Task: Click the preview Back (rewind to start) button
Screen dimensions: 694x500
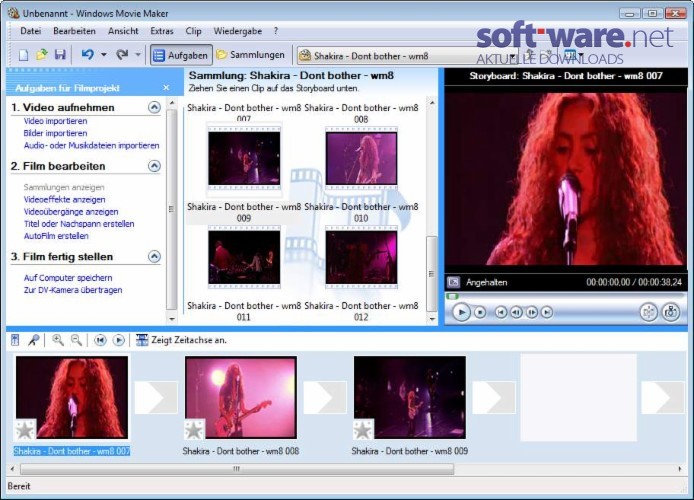Action: [501, 312]
